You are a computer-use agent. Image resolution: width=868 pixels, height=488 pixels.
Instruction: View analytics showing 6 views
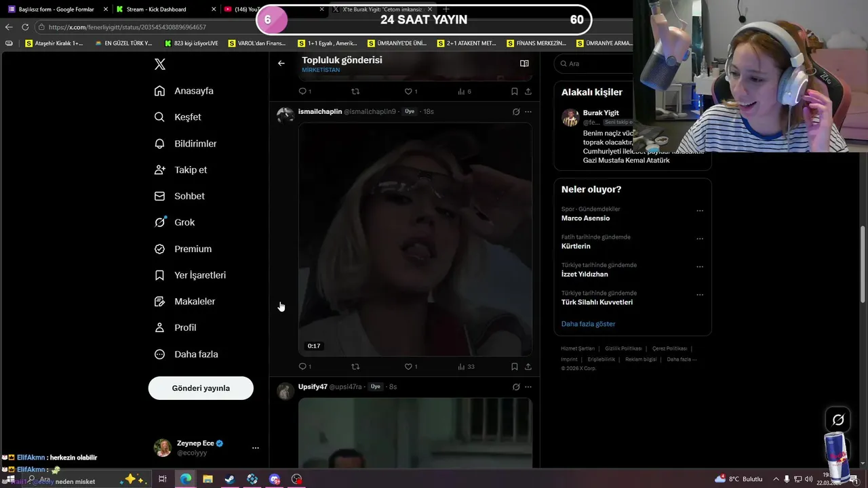click(x=465, y=91)
